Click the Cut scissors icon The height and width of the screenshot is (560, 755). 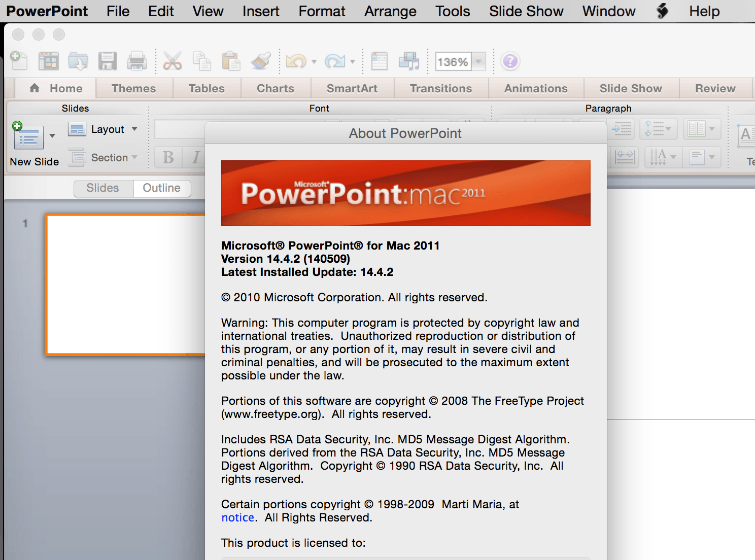pos(173,61)
